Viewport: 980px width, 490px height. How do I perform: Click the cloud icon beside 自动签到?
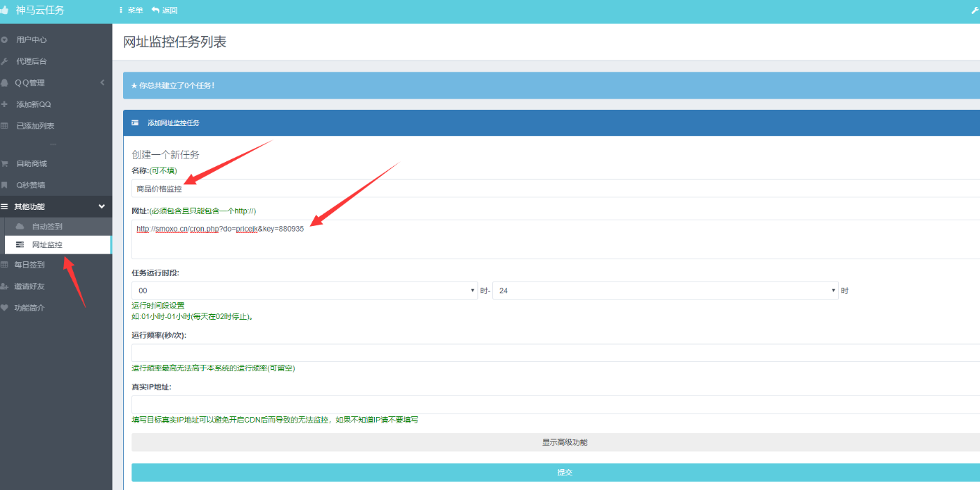[19, 227]
